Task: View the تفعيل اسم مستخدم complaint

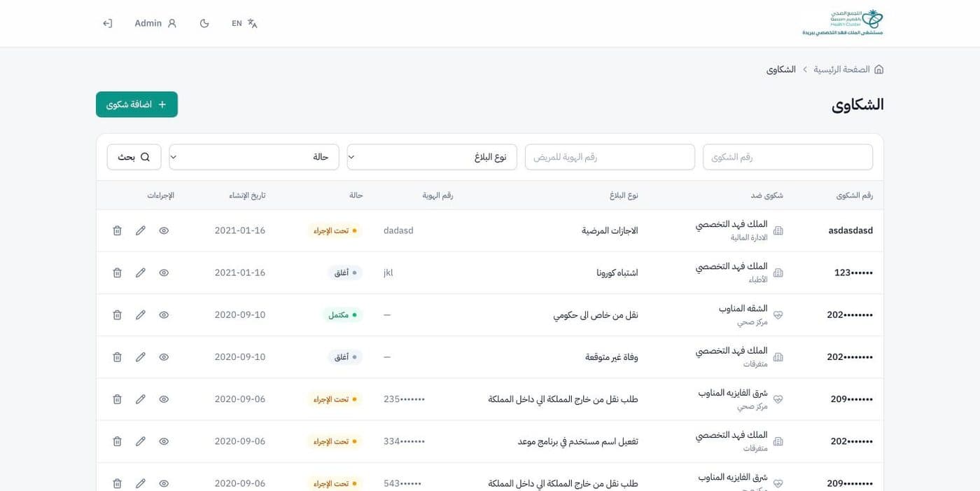Action: [x=164, y=441]
